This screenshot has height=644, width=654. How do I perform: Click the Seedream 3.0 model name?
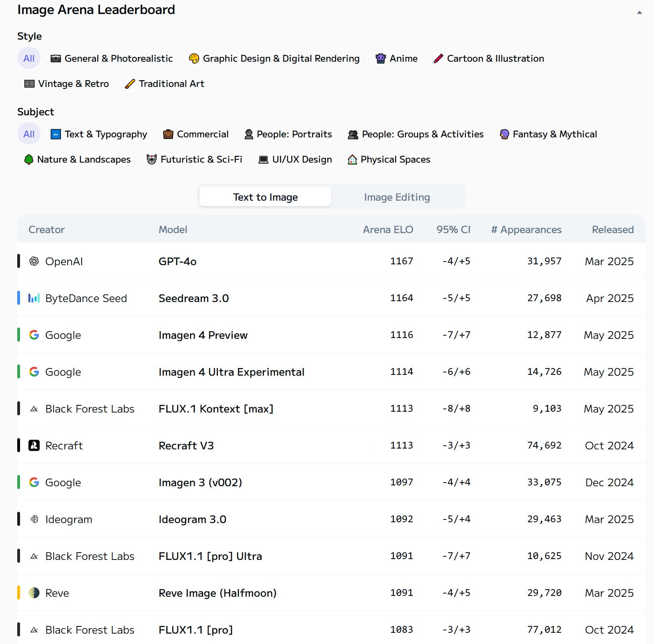click(193, 298)
